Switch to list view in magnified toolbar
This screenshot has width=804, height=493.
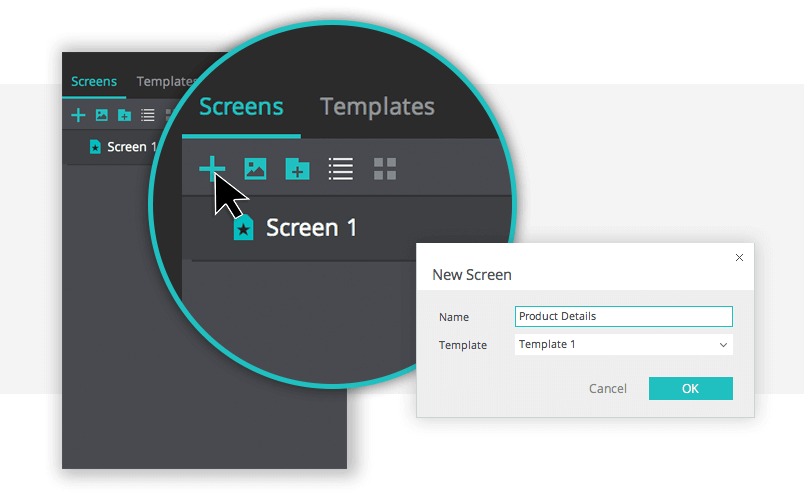click(x=341, y=169)
